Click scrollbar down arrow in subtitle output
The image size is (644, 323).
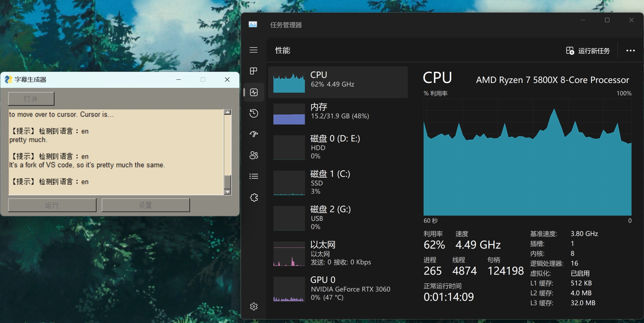point(228,192)
